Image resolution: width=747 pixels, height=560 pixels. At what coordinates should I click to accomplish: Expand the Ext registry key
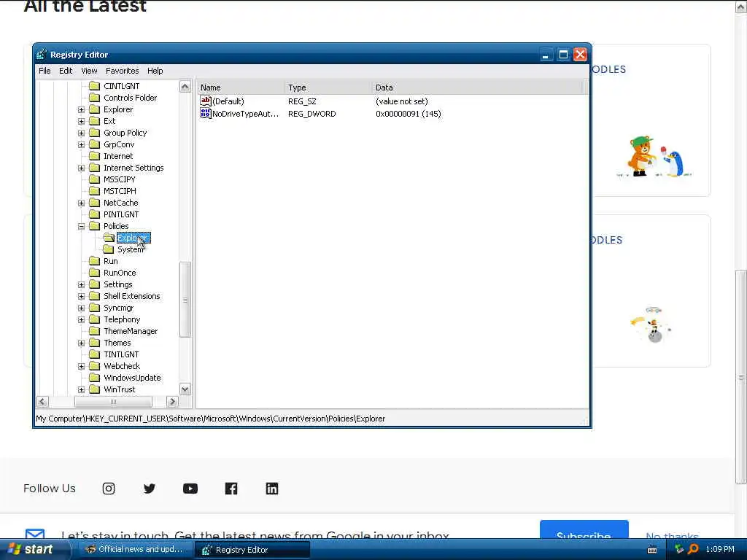point(82,122)
